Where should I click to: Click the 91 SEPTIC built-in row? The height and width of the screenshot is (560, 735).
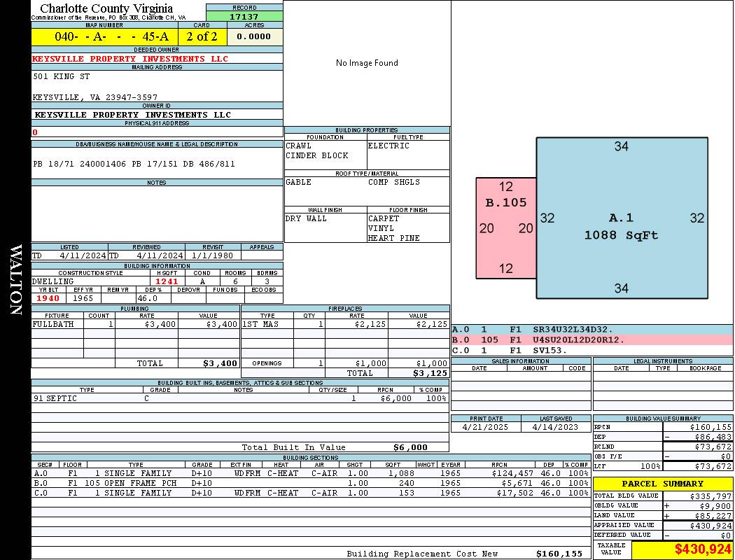pyautogui.click(x=239, y=398)
